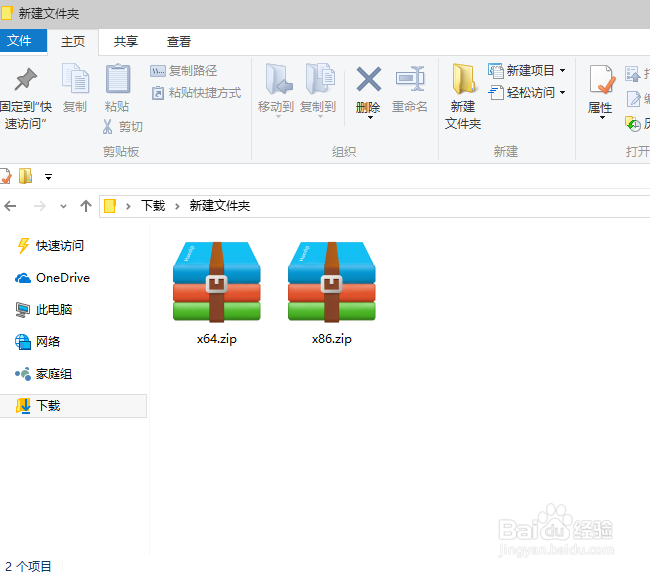Open recent locations dropdown arrow

63,206
